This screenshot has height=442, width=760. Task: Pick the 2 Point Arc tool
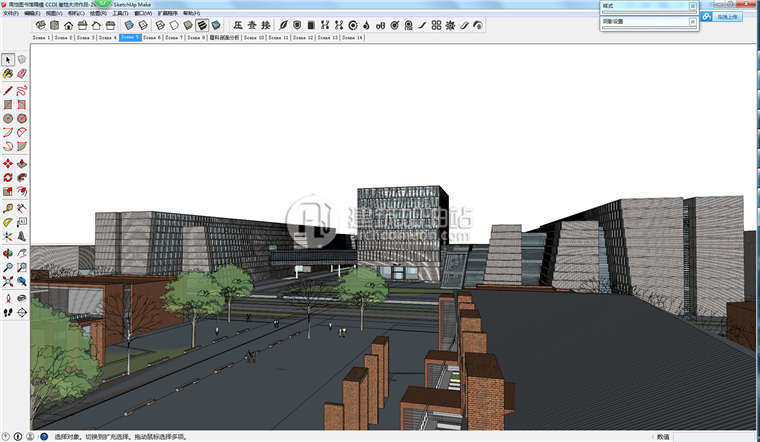point(22,132)
